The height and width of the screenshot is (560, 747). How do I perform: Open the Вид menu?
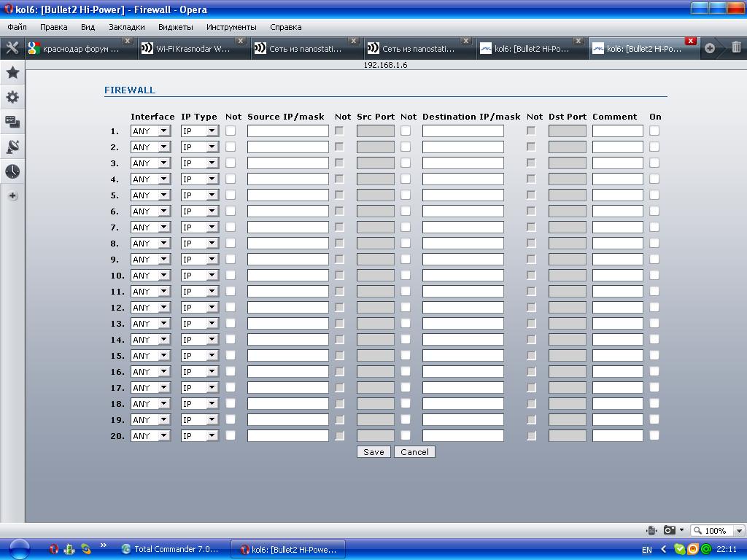tap(88, 27)
